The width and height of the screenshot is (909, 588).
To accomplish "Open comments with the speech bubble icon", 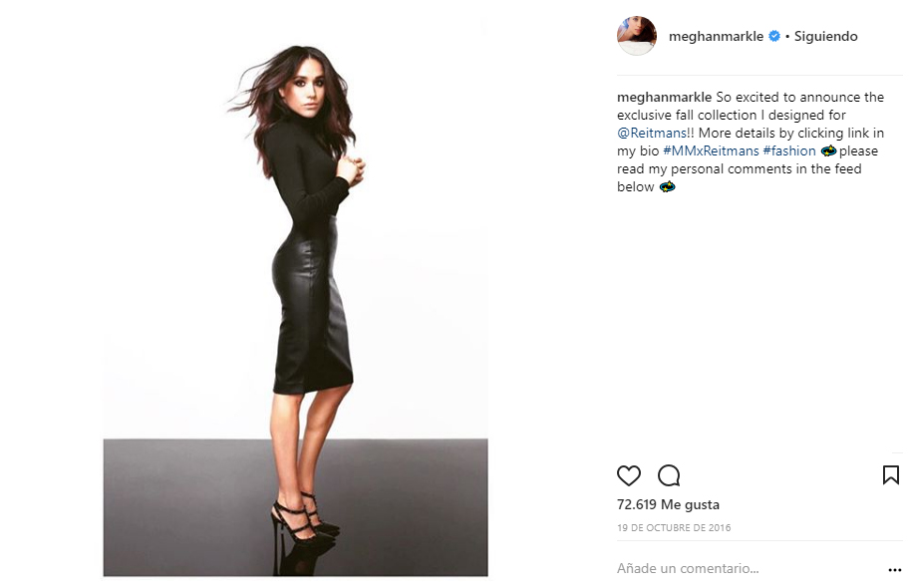I will 669,475.
